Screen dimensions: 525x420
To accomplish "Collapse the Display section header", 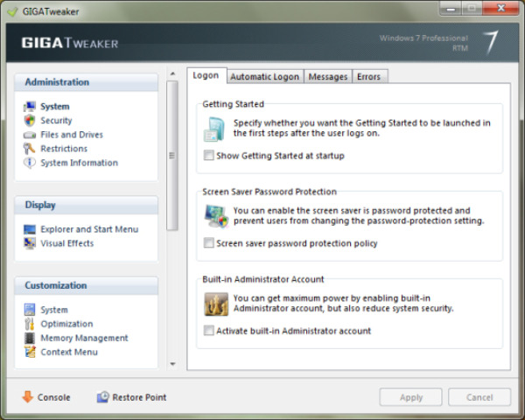I will coord(86,206).
